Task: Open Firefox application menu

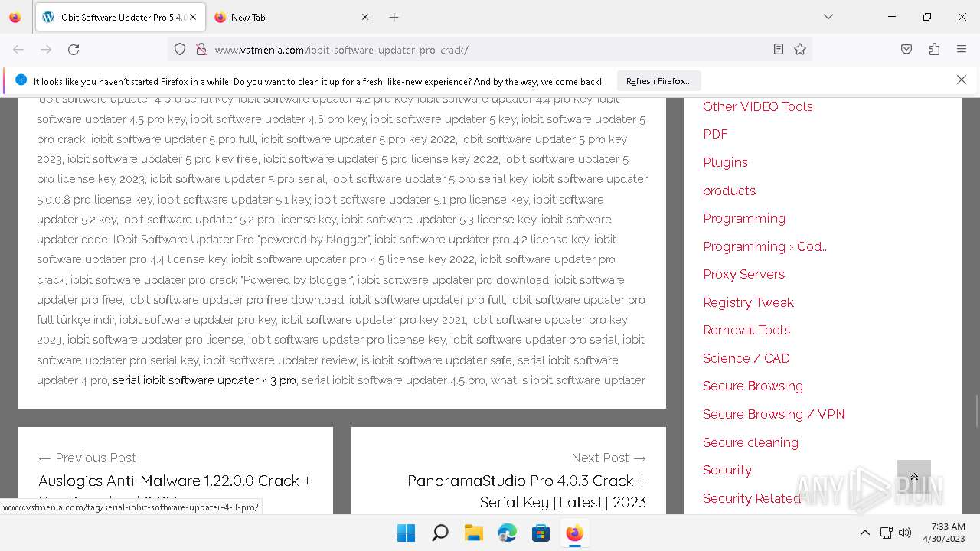Action: coord(962,49)
